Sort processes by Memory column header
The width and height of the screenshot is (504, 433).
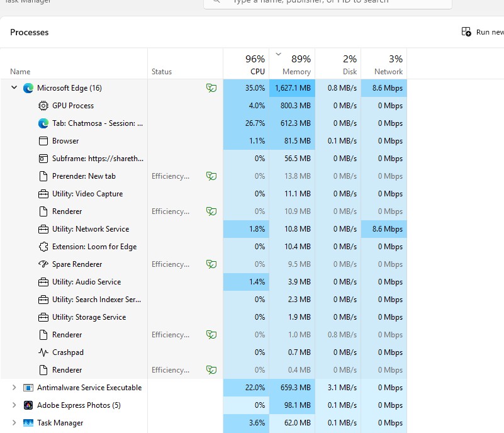tap(293, 65)
